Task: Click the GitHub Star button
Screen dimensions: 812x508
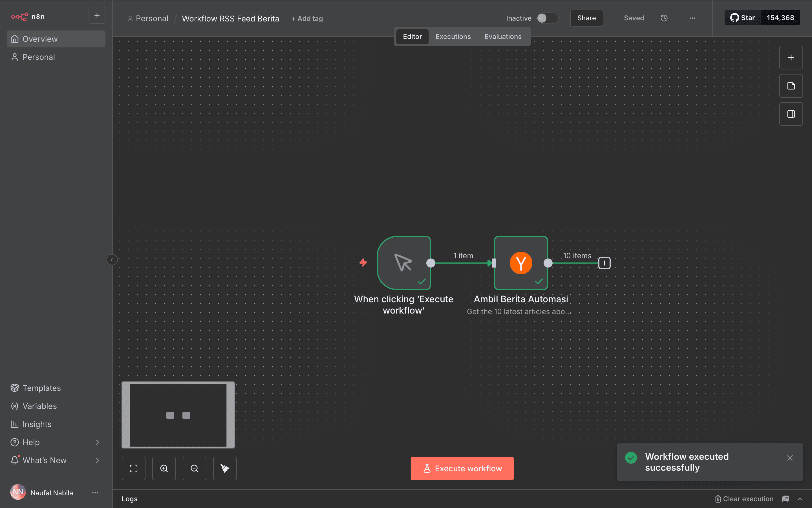Action: pyautogui.click(x=743, y=18)
